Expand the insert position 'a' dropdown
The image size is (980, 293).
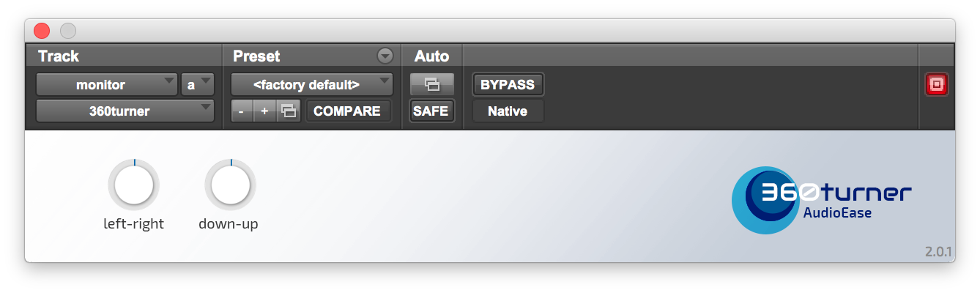click(197, 84)
